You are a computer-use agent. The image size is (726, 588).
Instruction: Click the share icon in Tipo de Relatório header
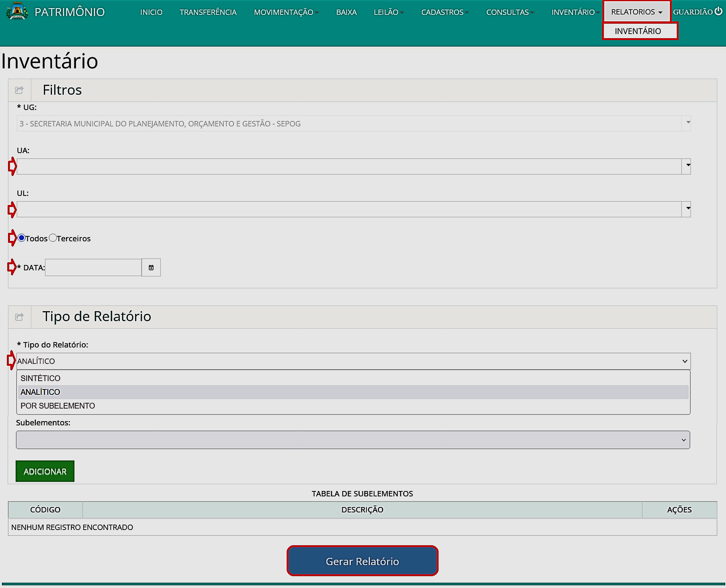click(19, 317)
